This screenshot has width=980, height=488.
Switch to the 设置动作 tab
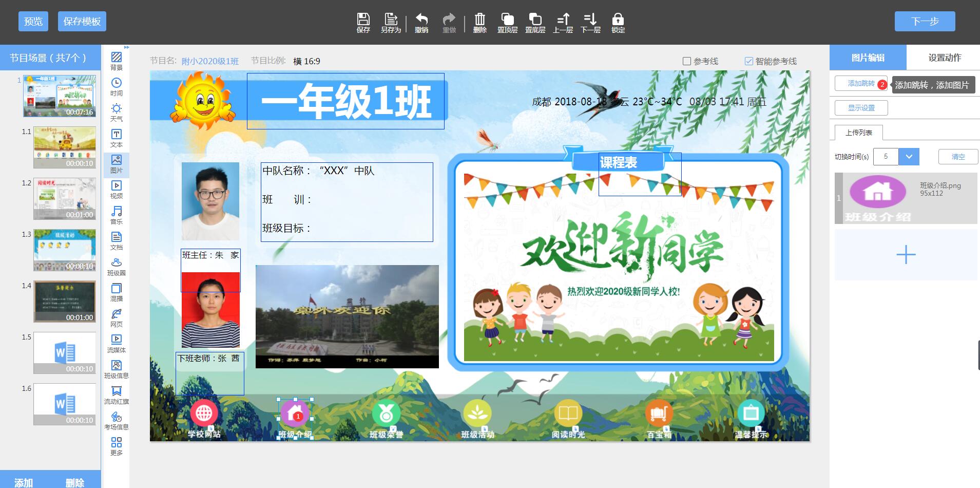click(944, 58)
